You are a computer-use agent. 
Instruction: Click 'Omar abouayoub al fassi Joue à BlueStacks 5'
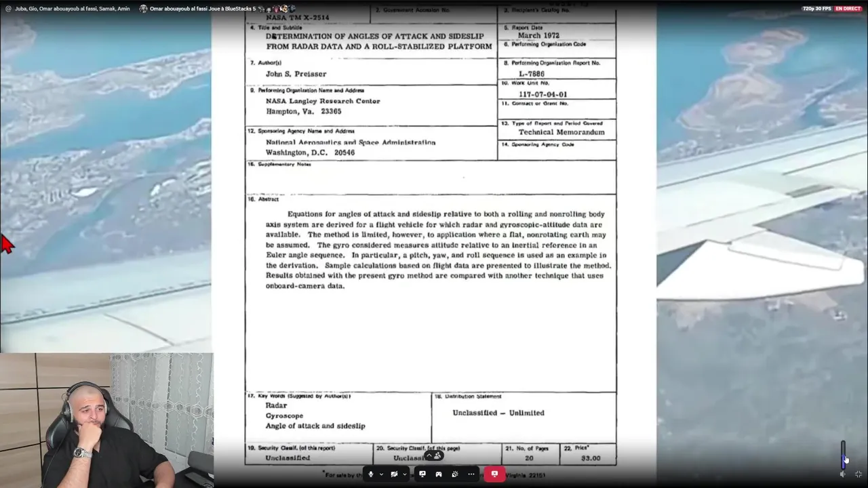tap(203, 9)
